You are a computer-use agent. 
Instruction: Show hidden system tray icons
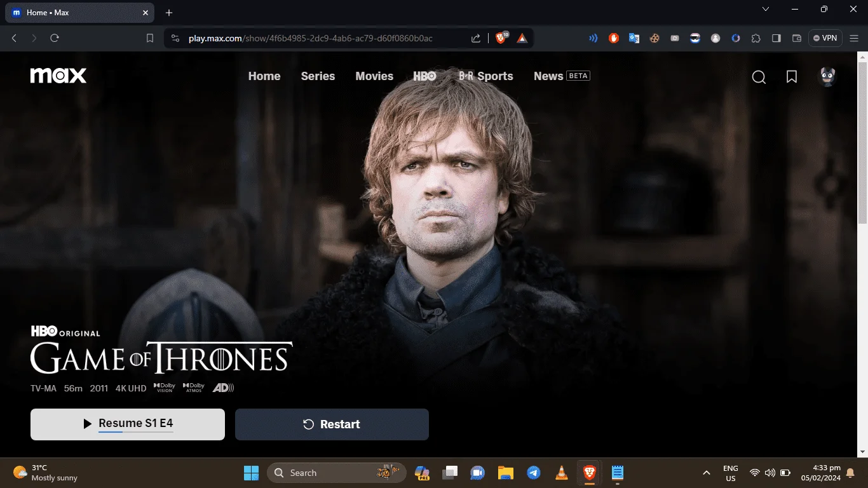pos(706,473)
